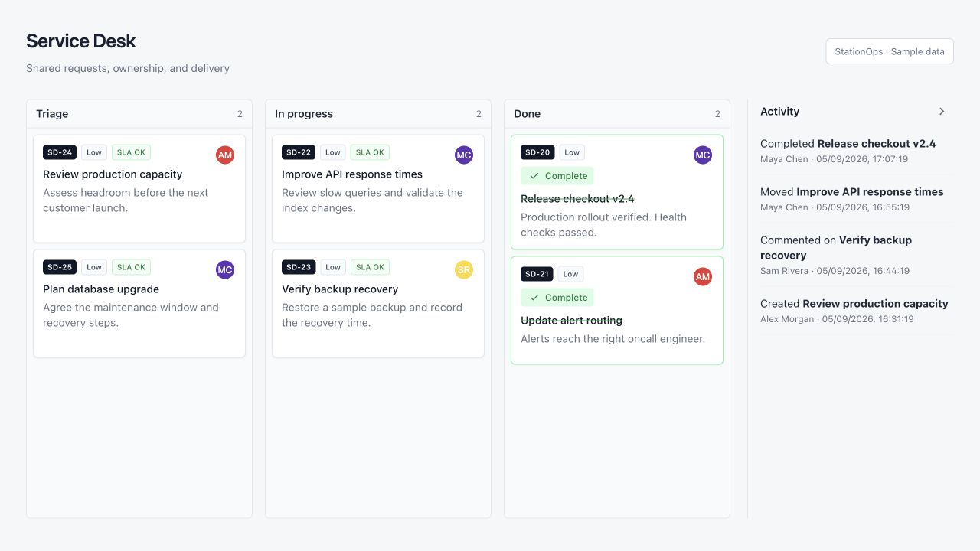Image resolution: width=980 pixels, height=551 pixels.
Task: Open the Completed Release checkout v2.4 activity entry
Action: [x=857, y=151]
